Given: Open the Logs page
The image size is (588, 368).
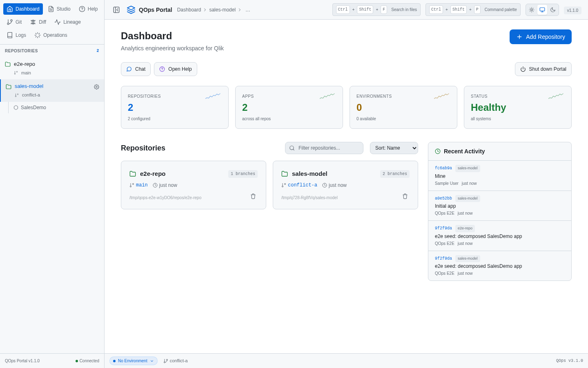Looking at the screenshot, I should (16, 35).
